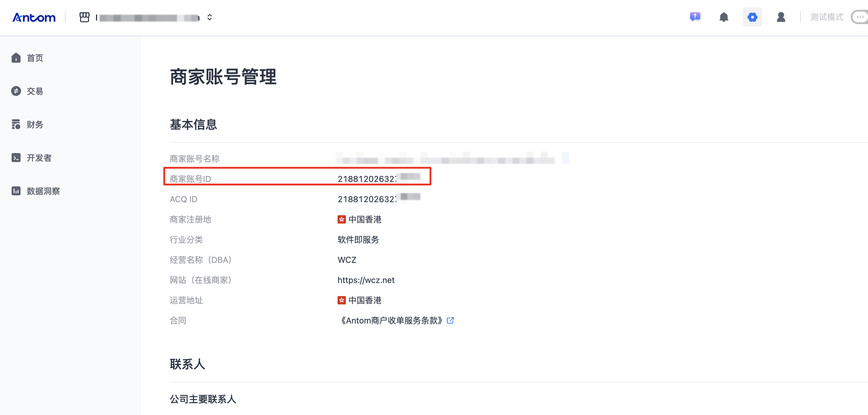Open the help chat question icon
The width and height of the screenshot is (868, 415).
click(x=695, y=17)
